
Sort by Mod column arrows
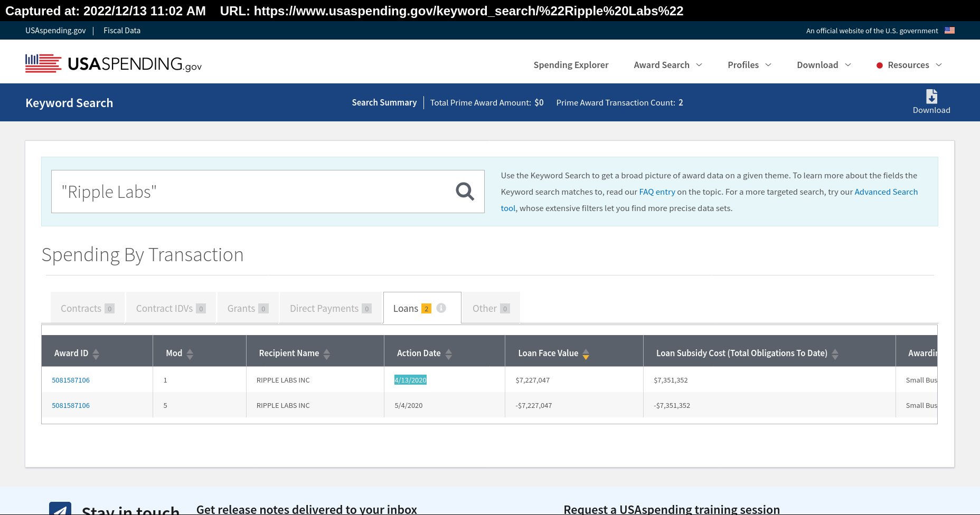click(190, 354)
